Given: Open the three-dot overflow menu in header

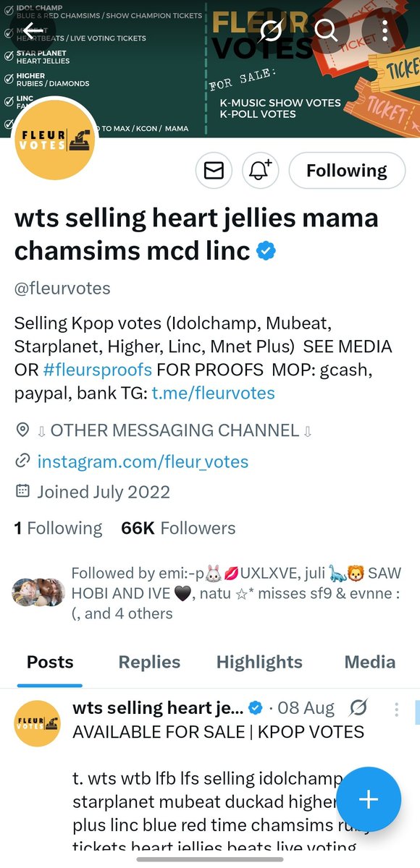Looking at the screenshot, I should (x=385, y=30).
